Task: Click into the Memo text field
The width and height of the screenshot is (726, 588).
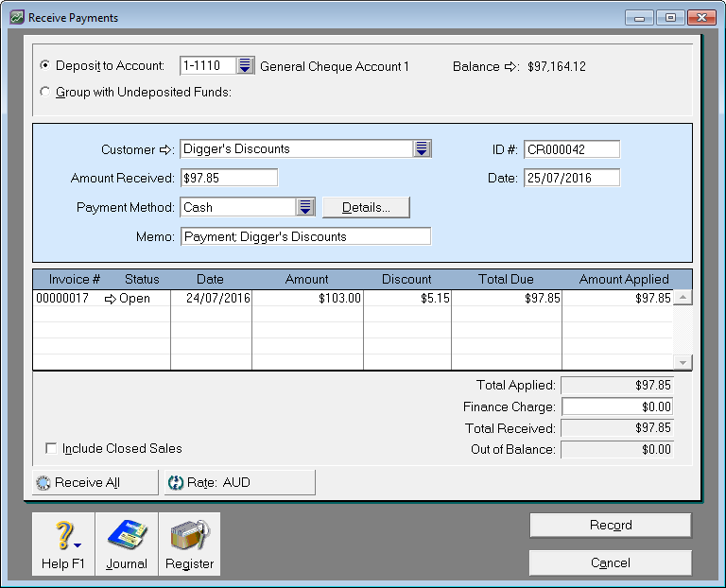Action: 305,236
